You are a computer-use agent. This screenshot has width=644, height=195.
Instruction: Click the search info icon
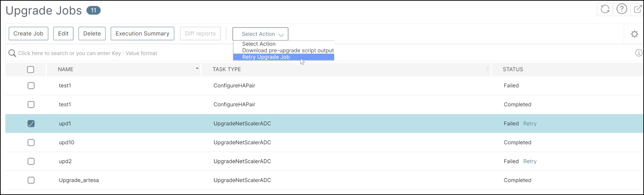[x=639, y=53]
